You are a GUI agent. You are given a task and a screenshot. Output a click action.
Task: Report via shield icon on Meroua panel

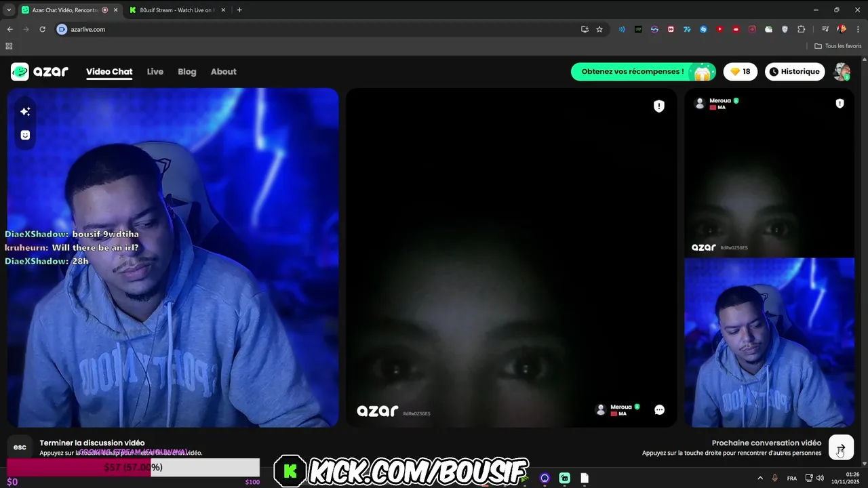(x=840, y=104)
